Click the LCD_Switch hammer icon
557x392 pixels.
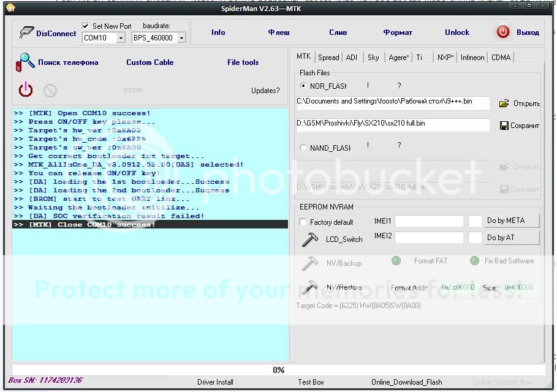coord(310,239)
